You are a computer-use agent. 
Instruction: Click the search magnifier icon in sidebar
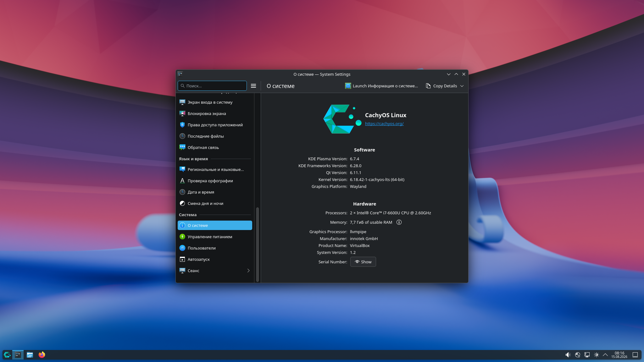coord(183,86)
